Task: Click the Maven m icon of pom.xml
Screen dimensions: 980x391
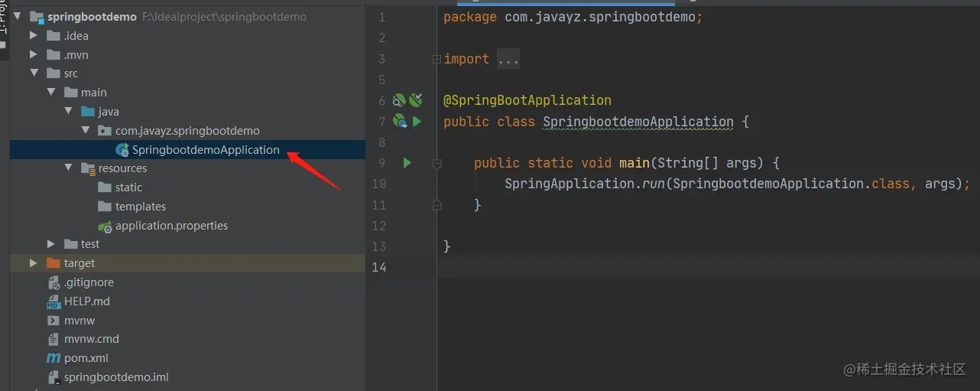Action: click(x=54, y=358)
